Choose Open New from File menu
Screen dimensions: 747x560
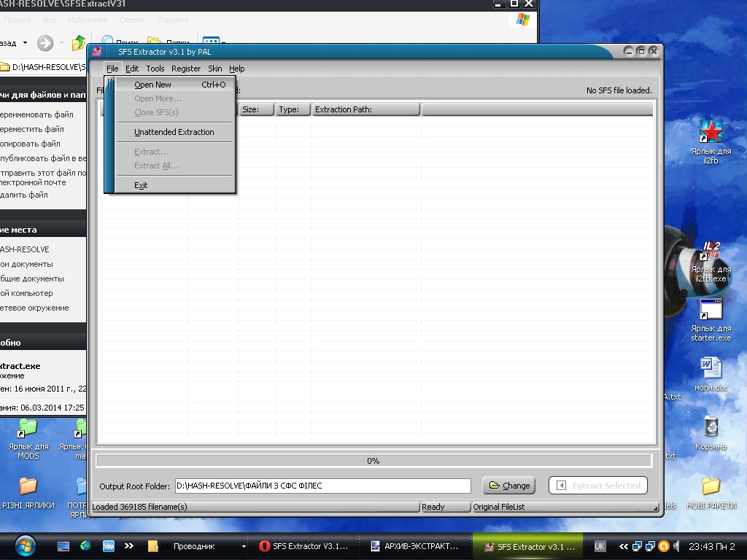click(x=153, y=85)
